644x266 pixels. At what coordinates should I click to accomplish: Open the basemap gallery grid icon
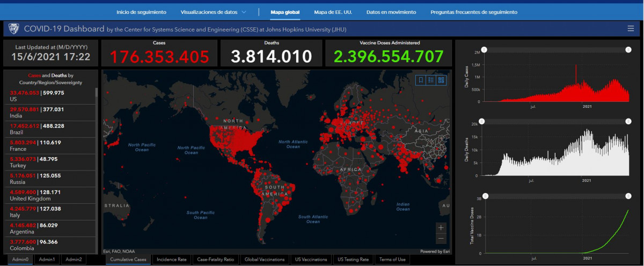441,80
